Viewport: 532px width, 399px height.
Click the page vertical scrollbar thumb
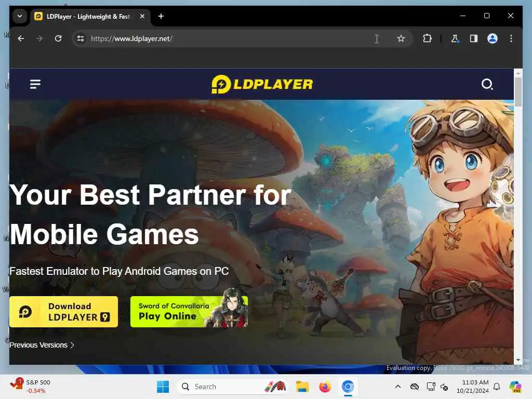[x=518, y=91]
